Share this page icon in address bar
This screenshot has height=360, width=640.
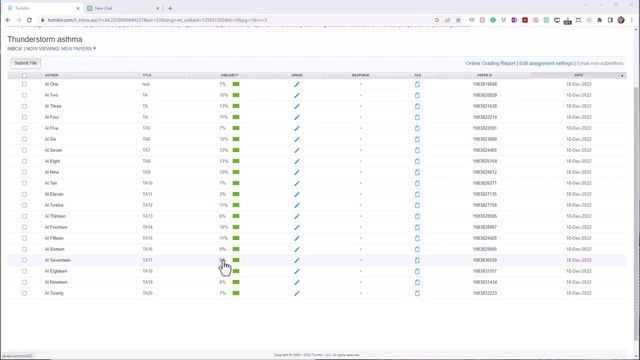pyautogui.click(x=447, y=20)
